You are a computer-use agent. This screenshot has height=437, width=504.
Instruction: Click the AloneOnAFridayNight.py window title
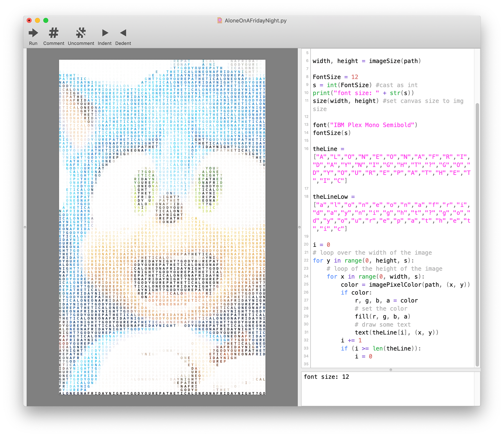pyautogui.click(x=255, y=20)
